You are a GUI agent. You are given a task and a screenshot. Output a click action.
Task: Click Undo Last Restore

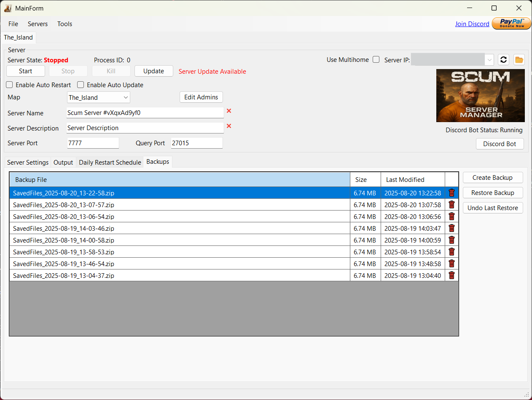[x=493, y=208]
